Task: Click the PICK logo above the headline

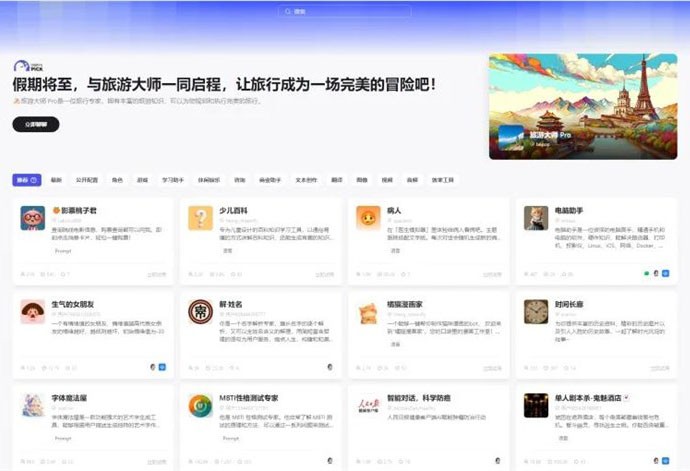Action: point(28,66)
